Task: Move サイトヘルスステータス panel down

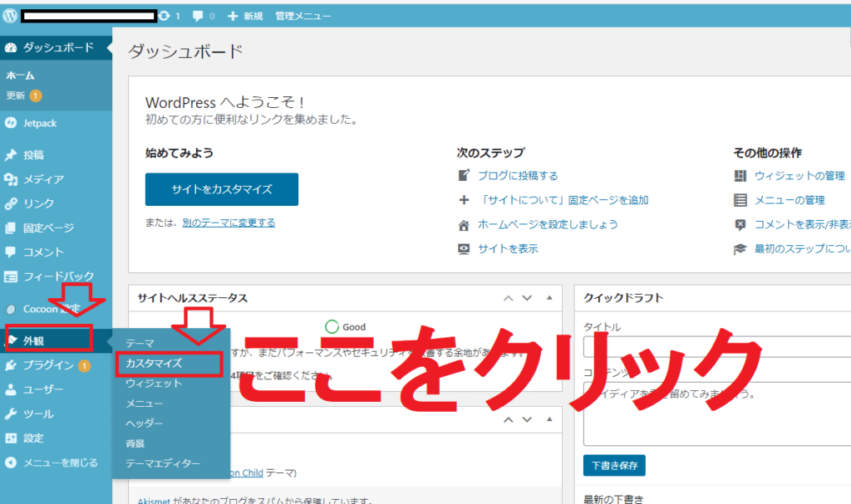Action: [x=527, y=298]
